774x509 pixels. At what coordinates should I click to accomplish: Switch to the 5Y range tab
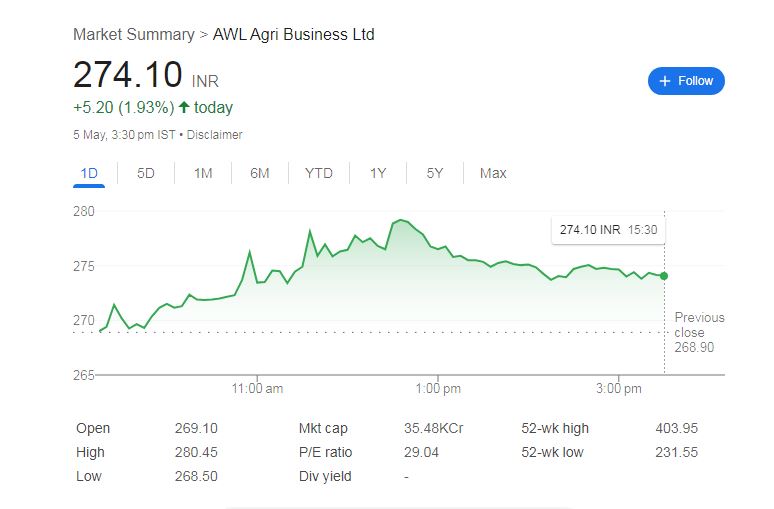point(434,173)
